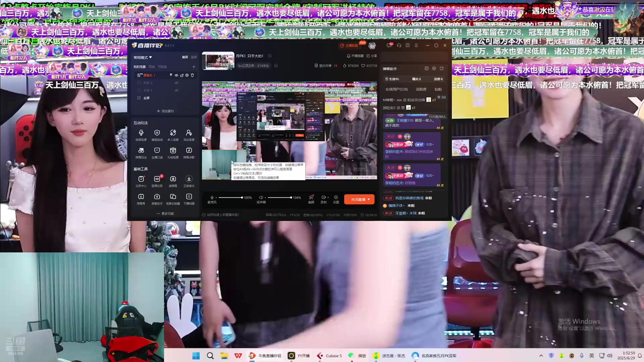This screenshot has height=362, width=644.
Task: Open 场景切换器 scene switcher
Action: [x=173, y=199]
